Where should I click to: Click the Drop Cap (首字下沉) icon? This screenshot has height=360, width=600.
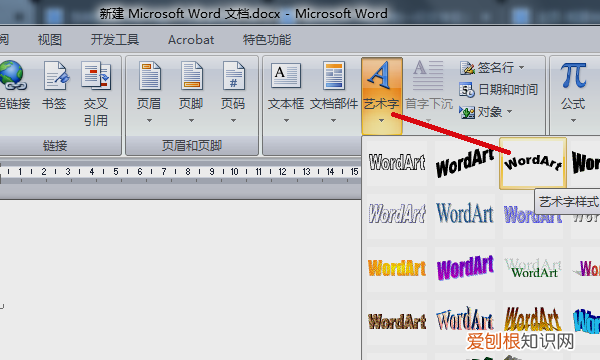[x=428, y=75]
